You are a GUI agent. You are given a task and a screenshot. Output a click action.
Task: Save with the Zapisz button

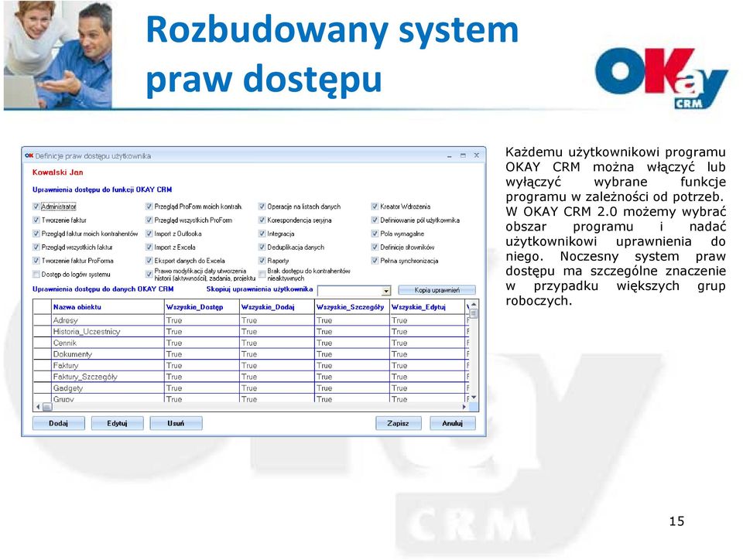pos(398,423)
